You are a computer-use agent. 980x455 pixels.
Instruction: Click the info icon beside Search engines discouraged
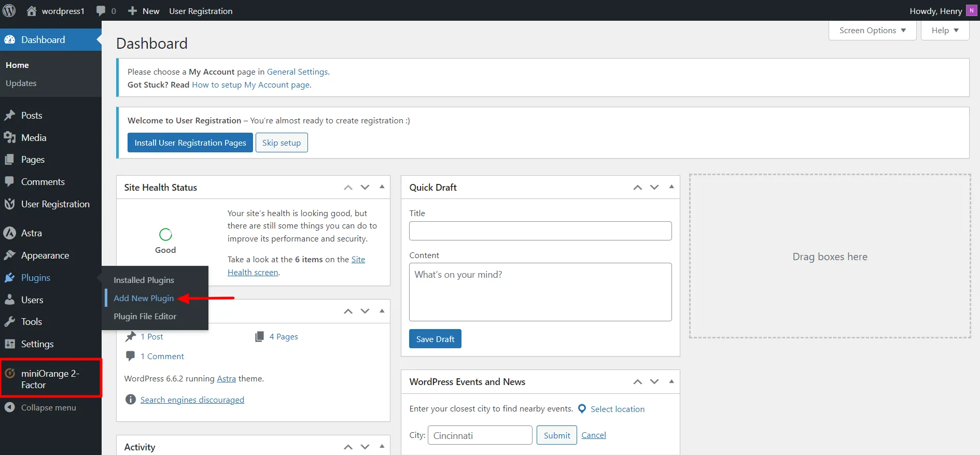click(131, 400)
